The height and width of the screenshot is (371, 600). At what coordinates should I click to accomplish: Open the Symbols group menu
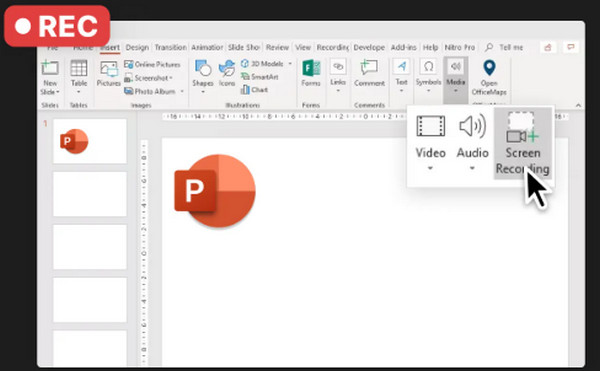click(429, 76)
